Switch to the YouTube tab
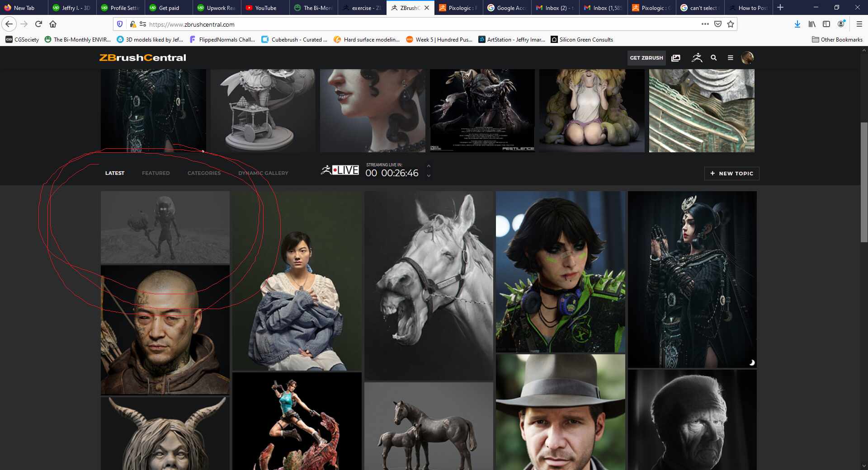This screenshot has width=868, height=470. pos(266,8)
